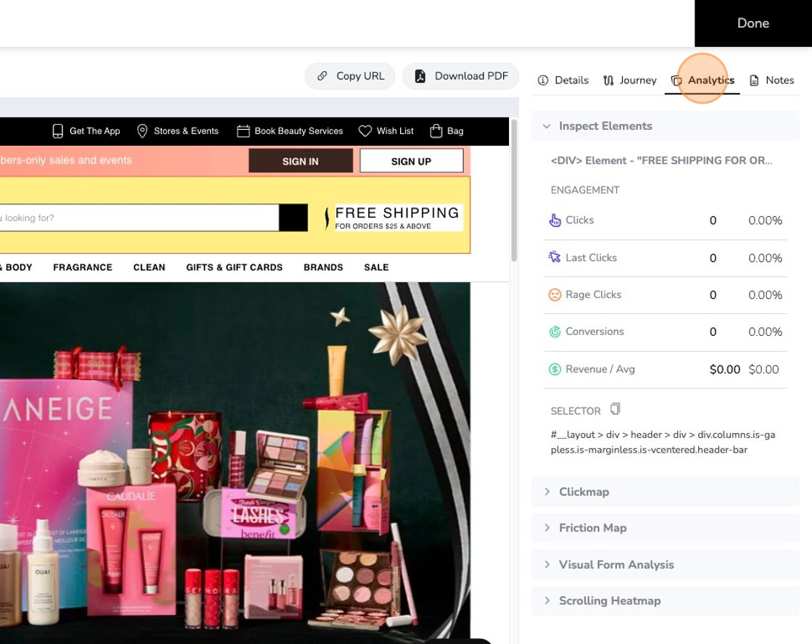The image size is (812, 644).
Task: Click the Journey path icon
Action: [x=608, y=80]
